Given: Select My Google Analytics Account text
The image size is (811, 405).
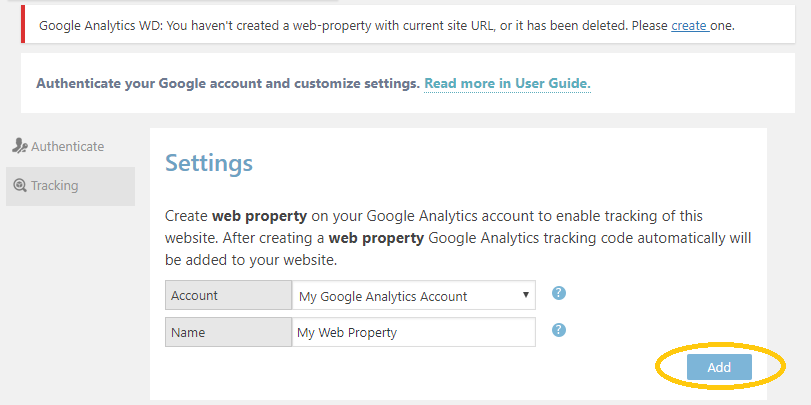Looking at the screenshot, I should 383,296.
